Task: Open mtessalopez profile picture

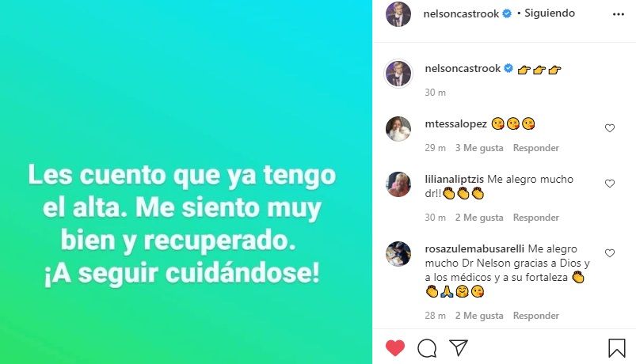Action: click(398, 129)
